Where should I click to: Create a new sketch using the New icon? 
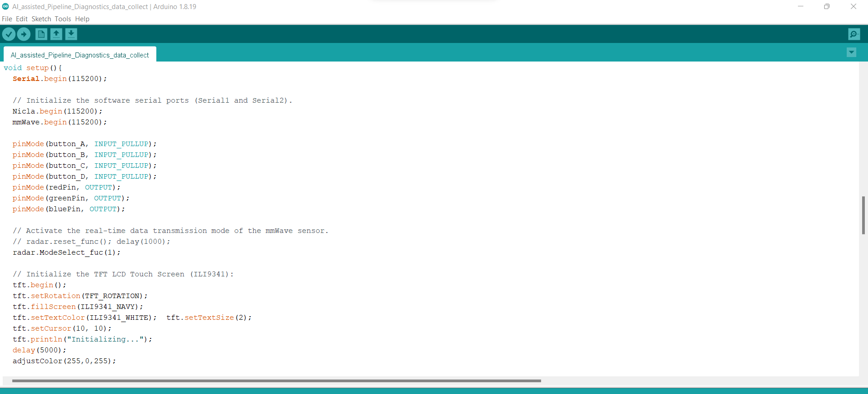click(x=41, y=34)
